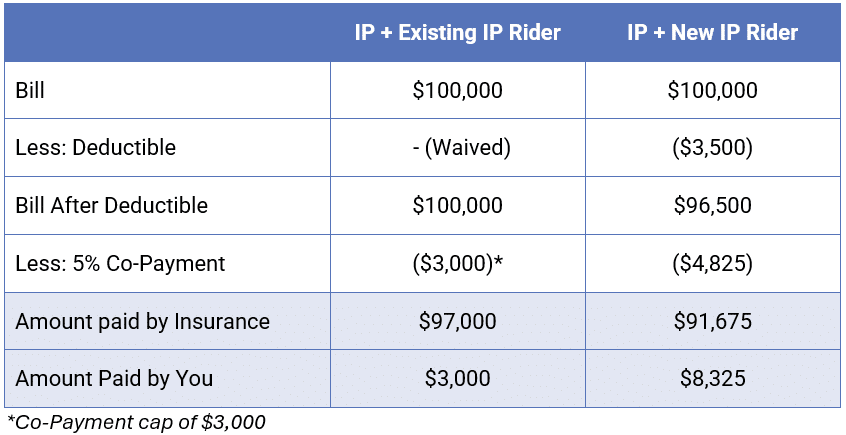Select the ($3,500) deductible value

[712, 148]
